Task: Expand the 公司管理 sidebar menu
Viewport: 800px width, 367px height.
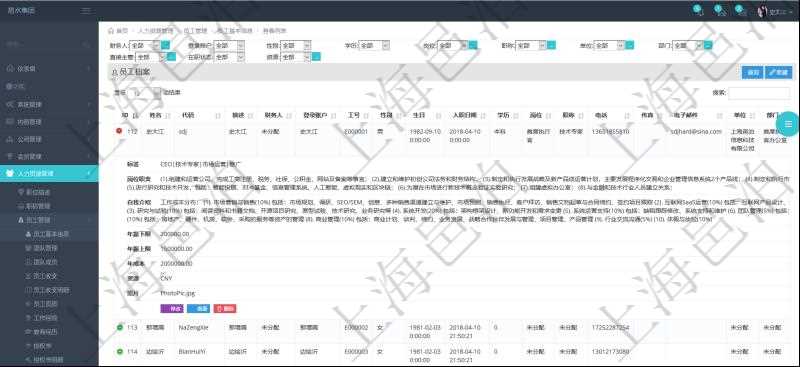Action: point(49,139)
